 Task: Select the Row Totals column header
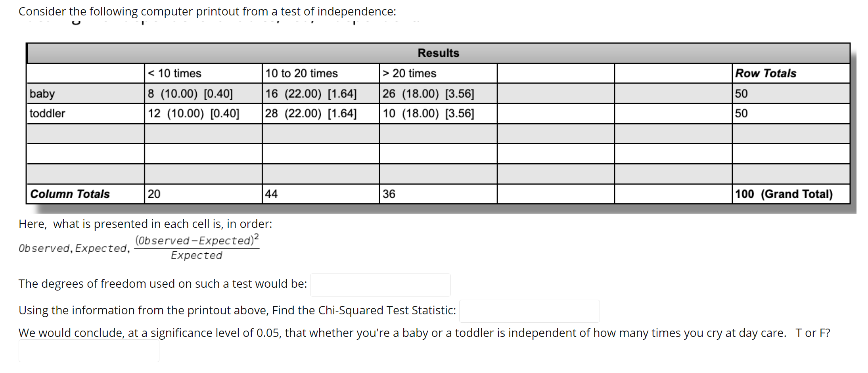click(766, 73)
